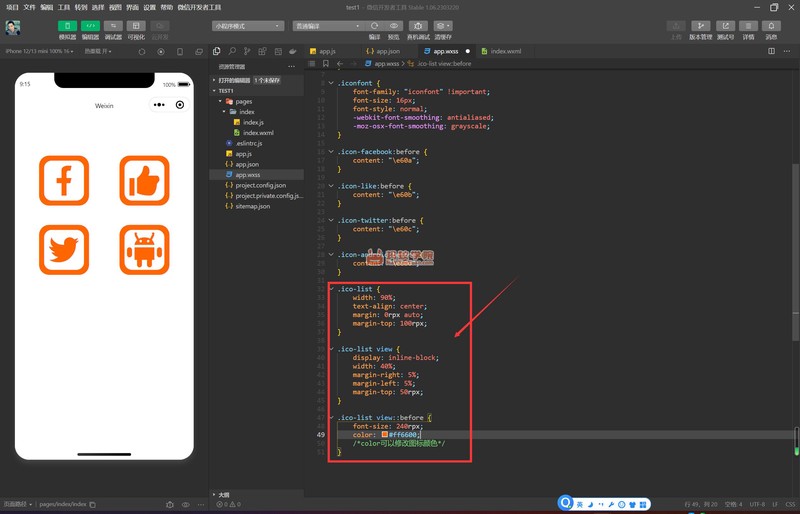Click the 编译 compile refresh icon

click(x=374, y=26)
